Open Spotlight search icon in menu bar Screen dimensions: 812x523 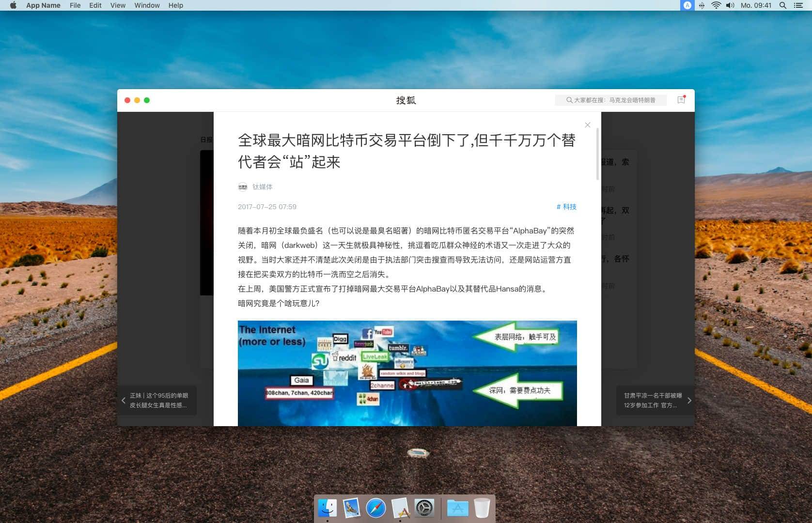(x=782, y=5)
